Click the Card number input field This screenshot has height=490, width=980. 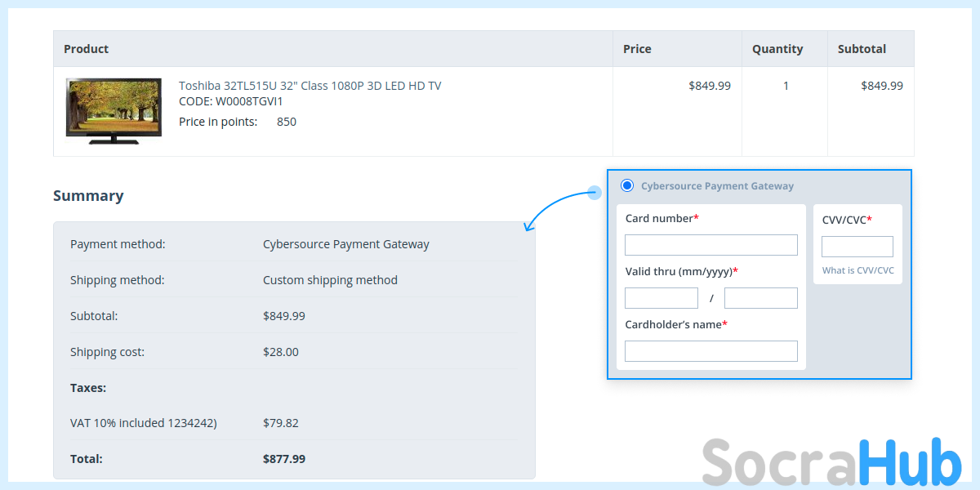pyautogui.click(x=710, y=245)
